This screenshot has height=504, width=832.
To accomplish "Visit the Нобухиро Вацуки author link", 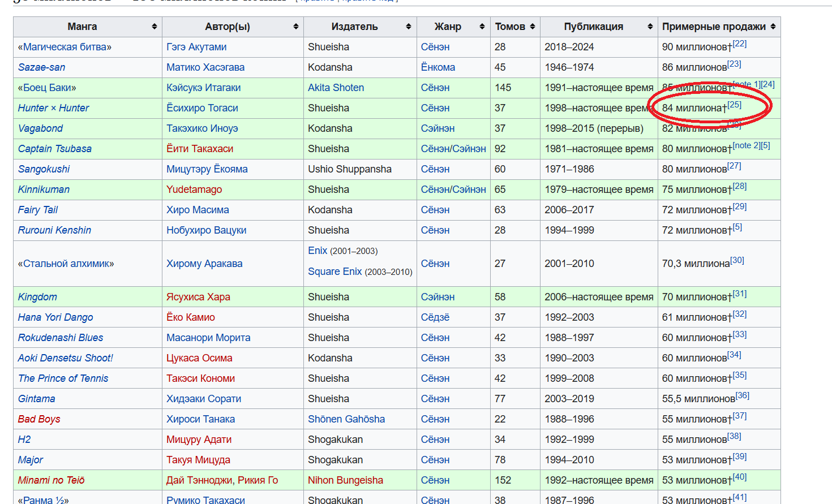I will (x=207, y=230).
